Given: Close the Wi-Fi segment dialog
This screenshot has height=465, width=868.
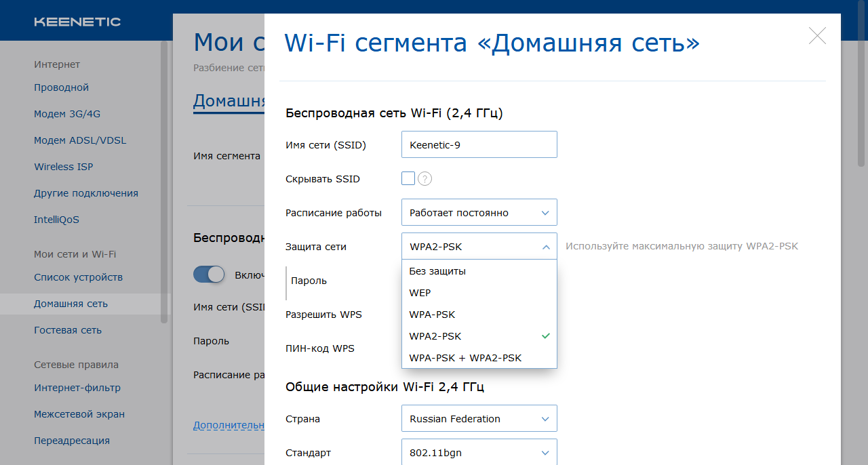Looking at the screenshot, I should pos(817,36).
